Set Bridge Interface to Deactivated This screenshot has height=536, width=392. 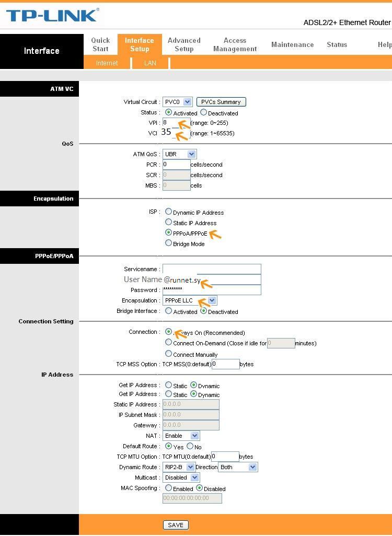pyautogui.click(x=203, y=311)
